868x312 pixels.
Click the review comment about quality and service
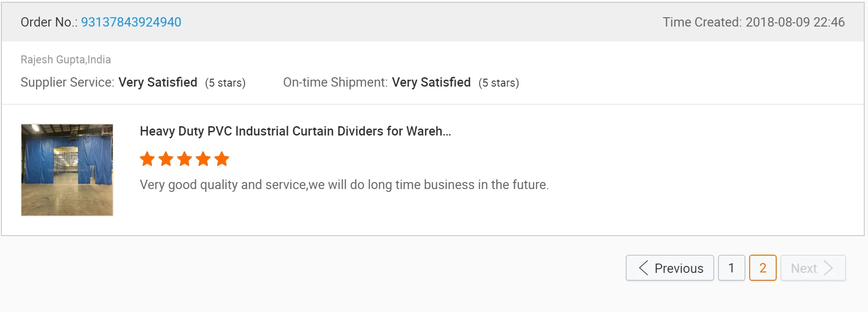[344, 185]
